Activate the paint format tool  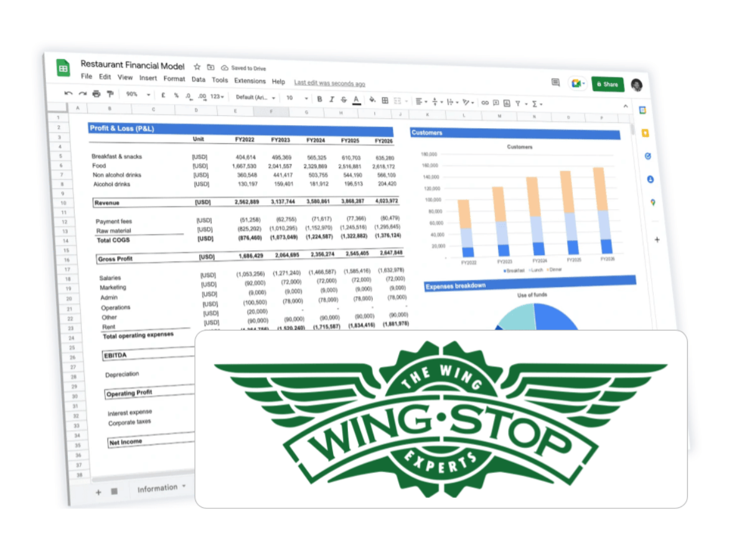pyautogui.click(x=110, y=94)
